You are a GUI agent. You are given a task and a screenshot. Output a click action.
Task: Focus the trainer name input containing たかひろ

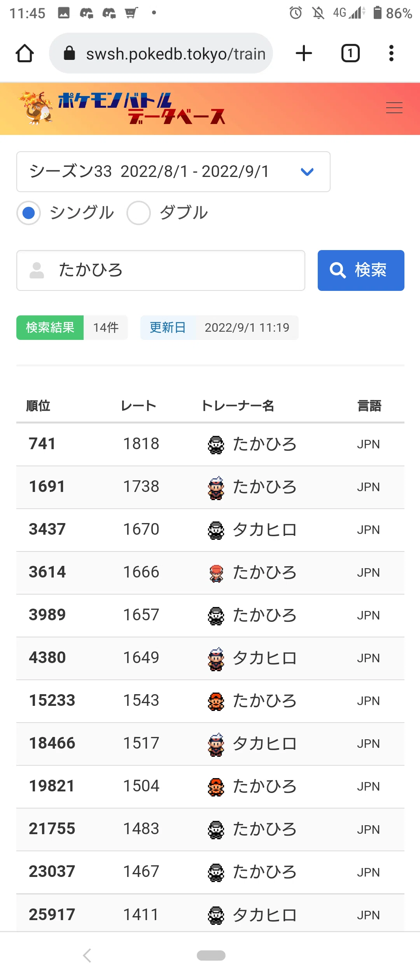pos(161,270)
